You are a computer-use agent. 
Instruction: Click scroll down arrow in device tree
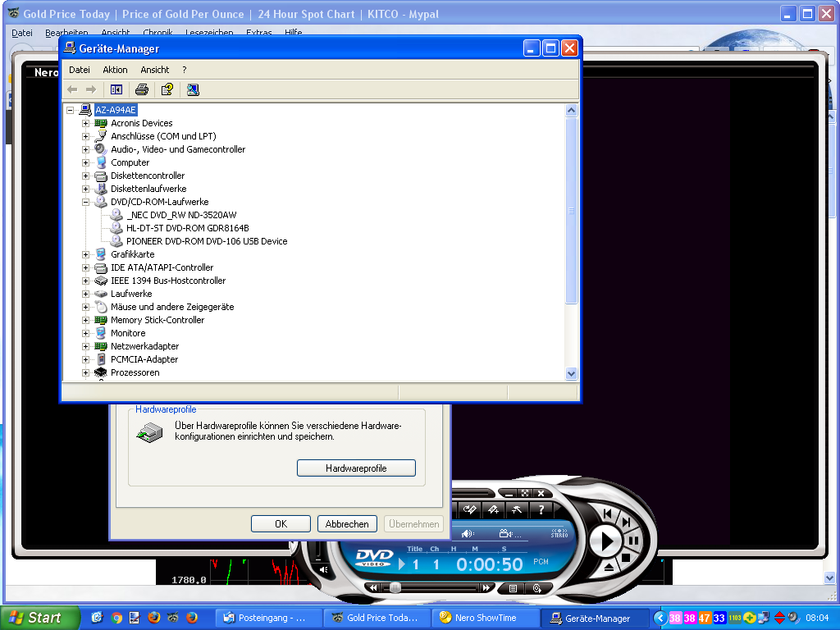571,374
